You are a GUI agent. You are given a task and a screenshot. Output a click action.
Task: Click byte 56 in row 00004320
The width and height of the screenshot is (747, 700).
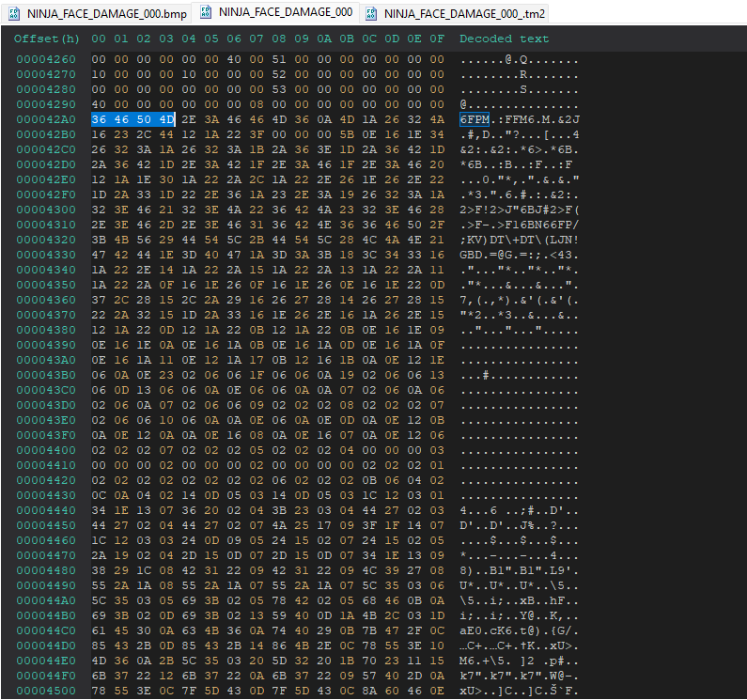tap(144, 240)
